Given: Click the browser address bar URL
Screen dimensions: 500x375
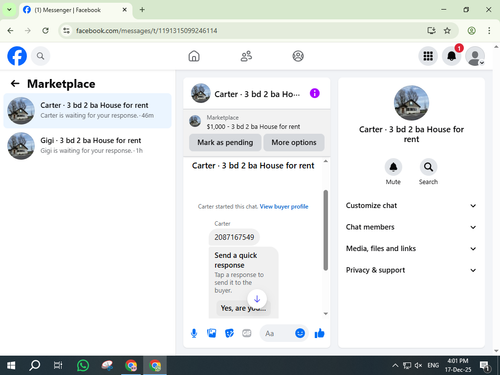Looking at the screenshot, I should [147, 31].
